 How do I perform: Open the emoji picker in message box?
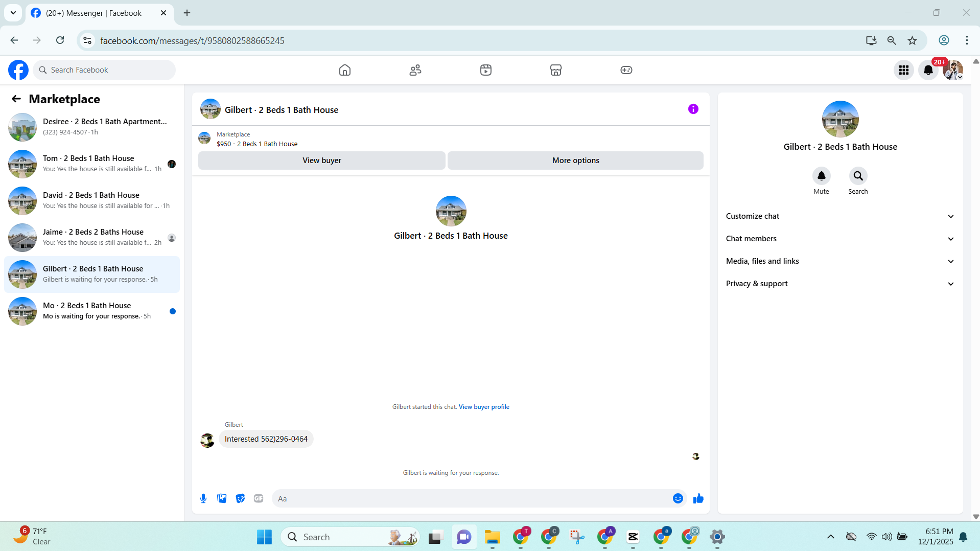coord(678,498)
